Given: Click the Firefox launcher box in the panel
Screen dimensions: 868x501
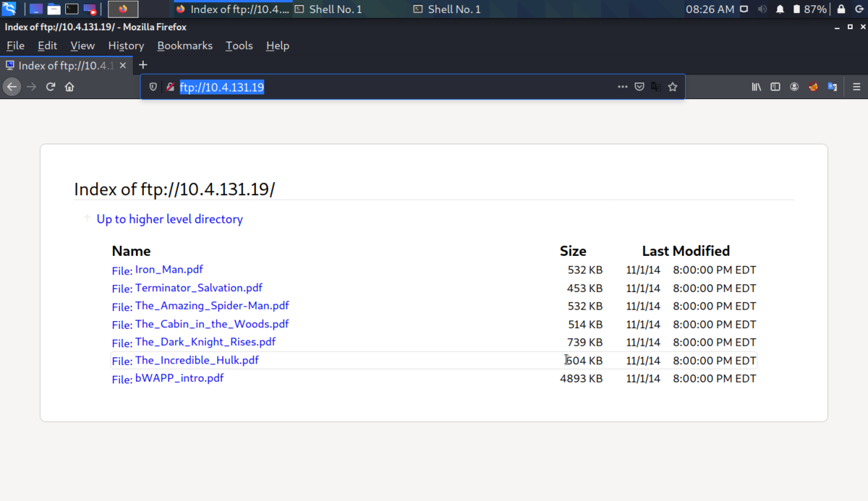Looking at the screenshot, I should click(123, 9).
